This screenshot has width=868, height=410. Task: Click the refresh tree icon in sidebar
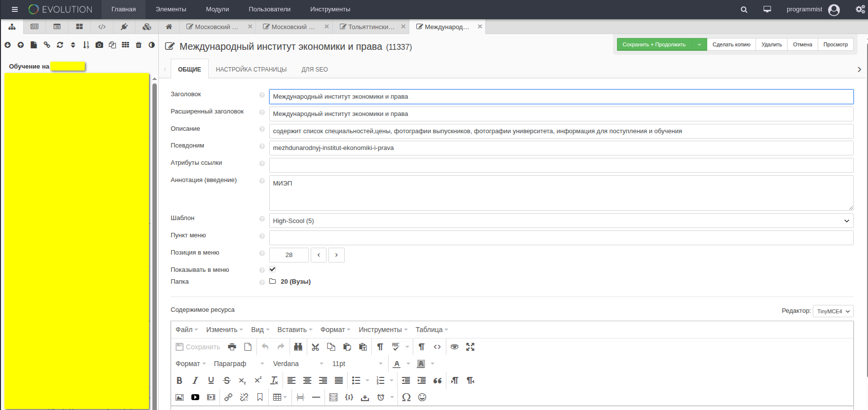(x=60, y=45)
